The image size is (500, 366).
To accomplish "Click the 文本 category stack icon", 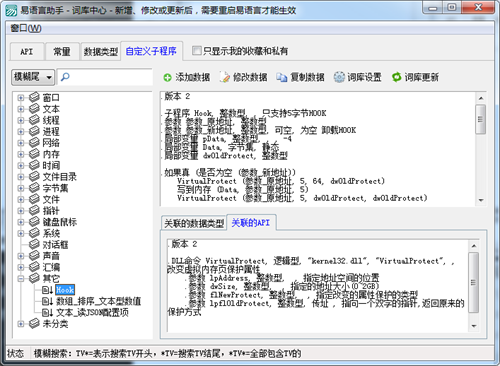I will (x=34, y=109).
